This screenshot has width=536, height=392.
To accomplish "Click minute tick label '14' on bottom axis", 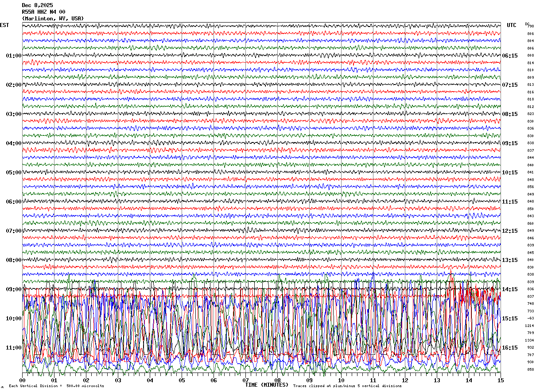I will (469, 380).
